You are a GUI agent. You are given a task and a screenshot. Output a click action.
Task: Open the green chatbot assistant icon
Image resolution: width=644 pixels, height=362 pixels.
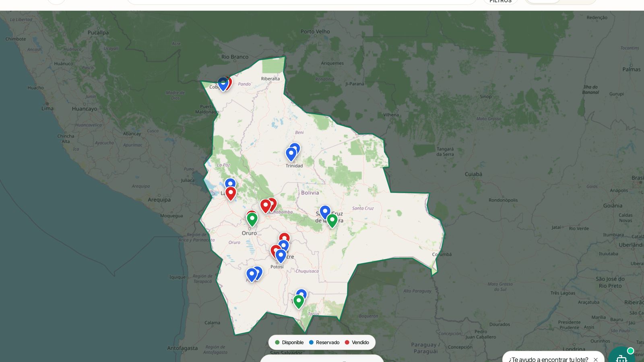[622, 356]
